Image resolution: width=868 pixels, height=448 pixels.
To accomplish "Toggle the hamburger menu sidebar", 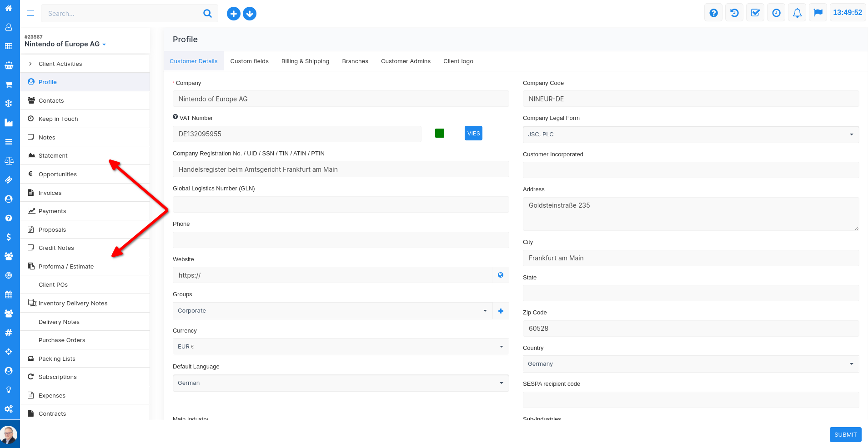I will click(x=30, y=13).
